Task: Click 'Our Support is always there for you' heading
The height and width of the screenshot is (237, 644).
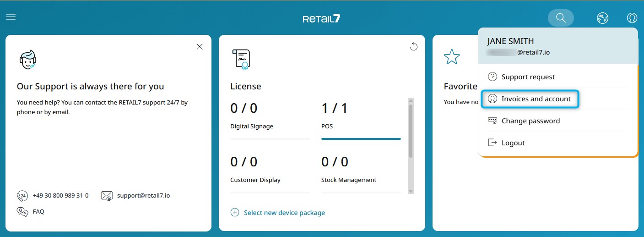Action: click(x=90, y=86)
